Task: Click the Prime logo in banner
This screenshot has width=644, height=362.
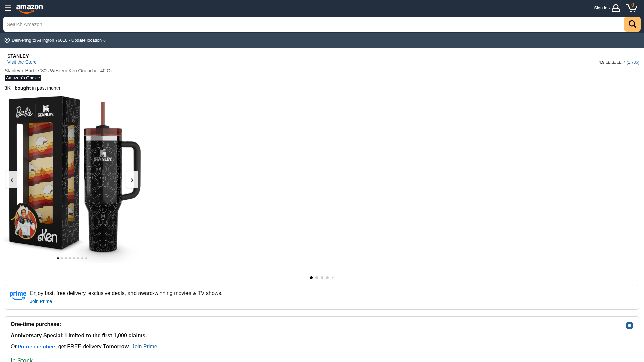Action: 18,296
